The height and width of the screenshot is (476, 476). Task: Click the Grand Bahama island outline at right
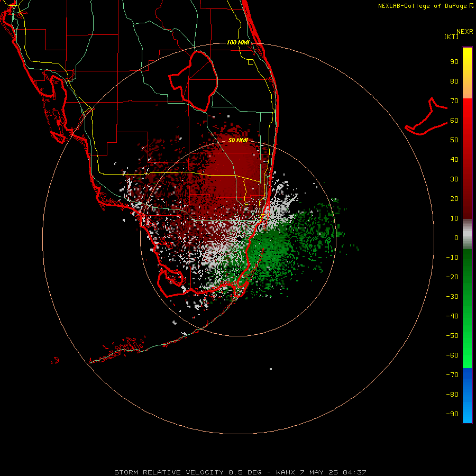click(426, 116)
